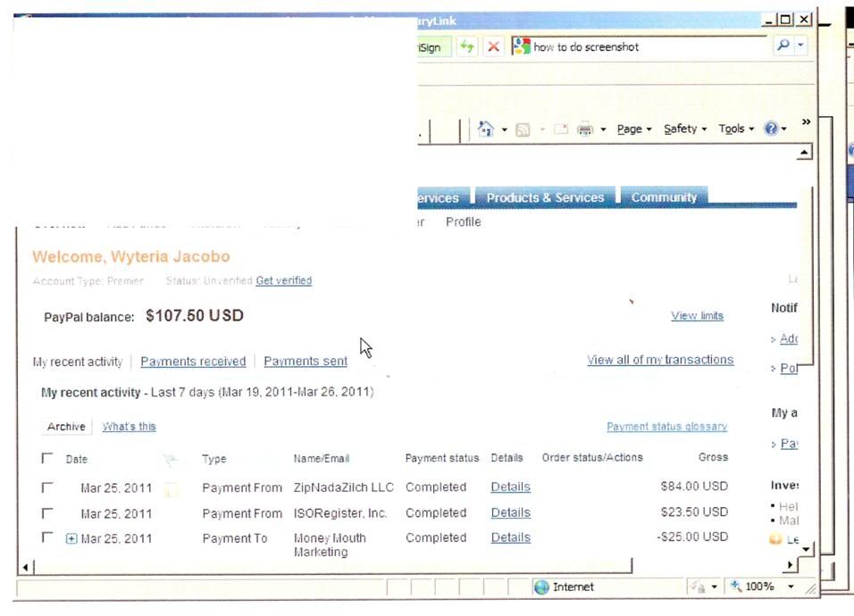Expand the Money Mouth Marketing transaction row

pyautogui.click(x=71, y=538)
